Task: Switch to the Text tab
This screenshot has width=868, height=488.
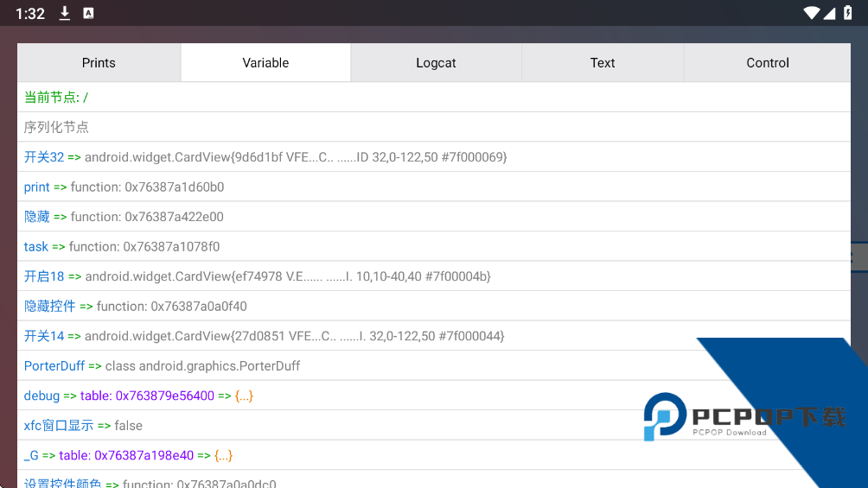Action: 603,63
